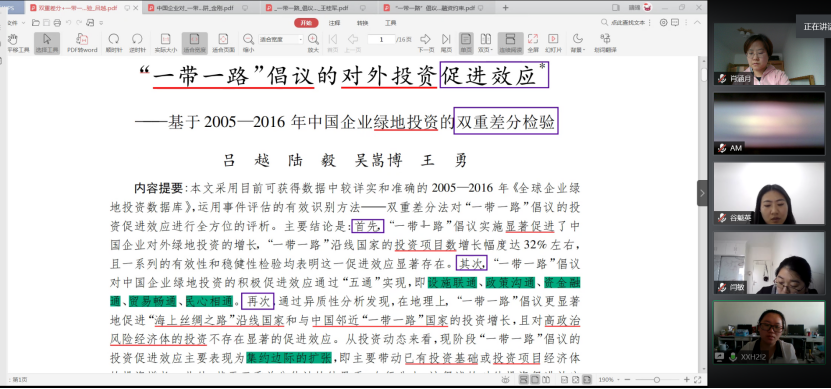Click the page number input field
This screenshot has height=389, width=831.
(382, 39)
